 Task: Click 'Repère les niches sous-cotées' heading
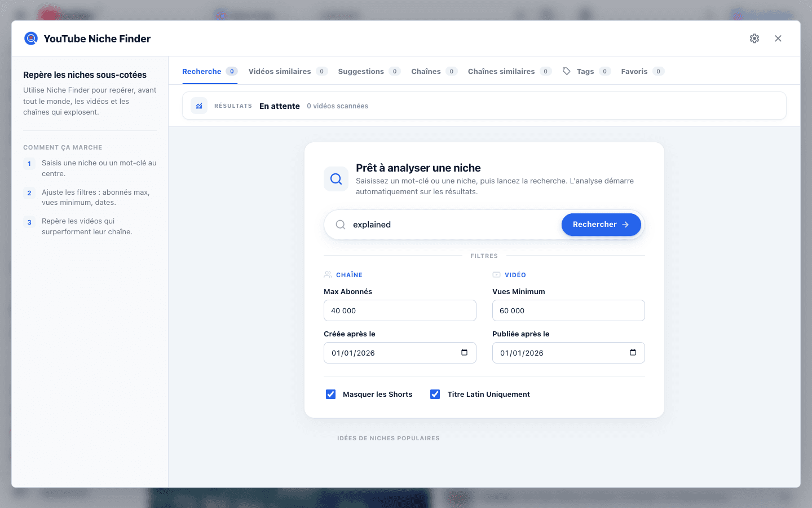pyautogui.click(x=85, y=75)
